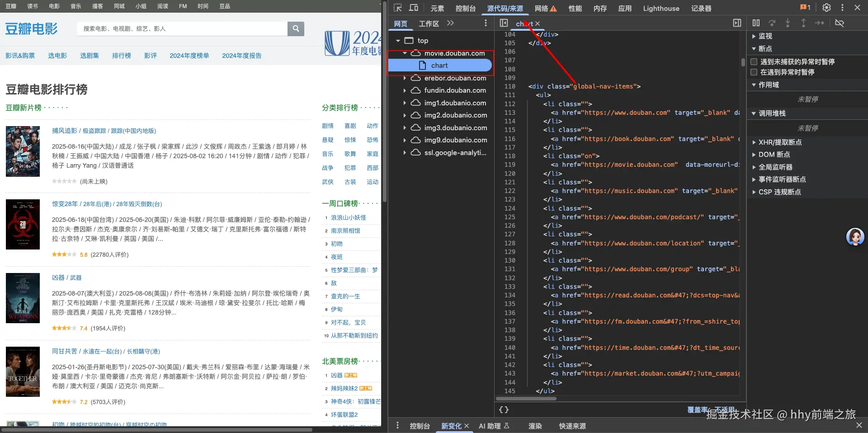Open the navigator pane three-dot menu
The image size is (868, 433).
(486, 23)
